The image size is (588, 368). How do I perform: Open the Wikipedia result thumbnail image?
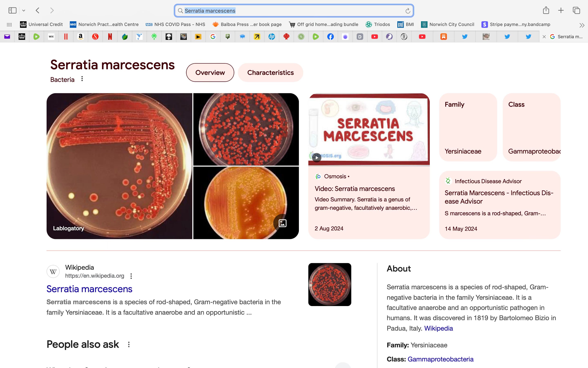click(330, 285)
